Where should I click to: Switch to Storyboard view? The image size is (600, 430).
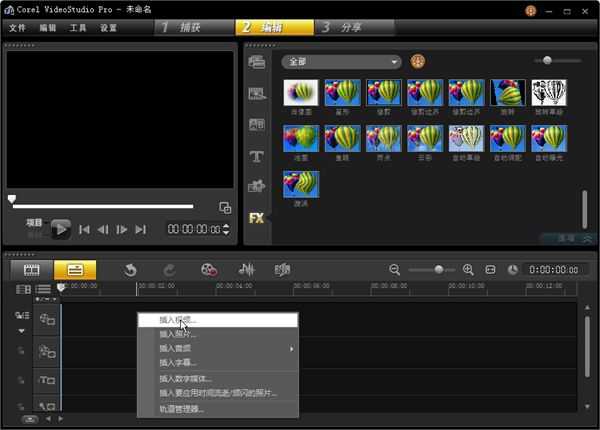click(x=31, y=269)
